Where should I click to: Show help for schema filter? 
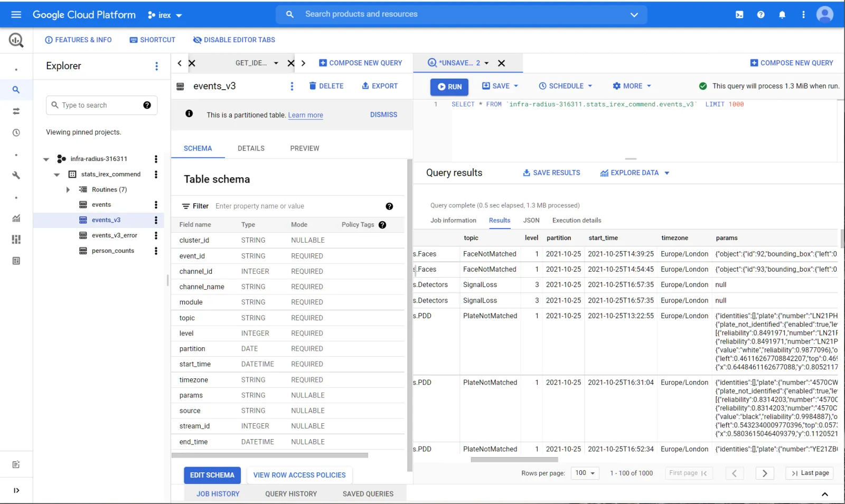click(x=389, y=206)
